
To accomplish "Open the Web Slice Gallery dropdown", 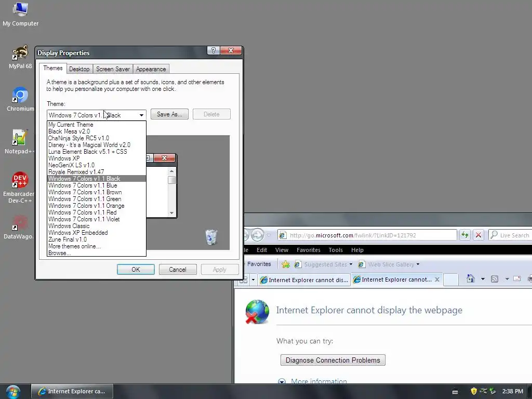I will click(x=418, y=264).
